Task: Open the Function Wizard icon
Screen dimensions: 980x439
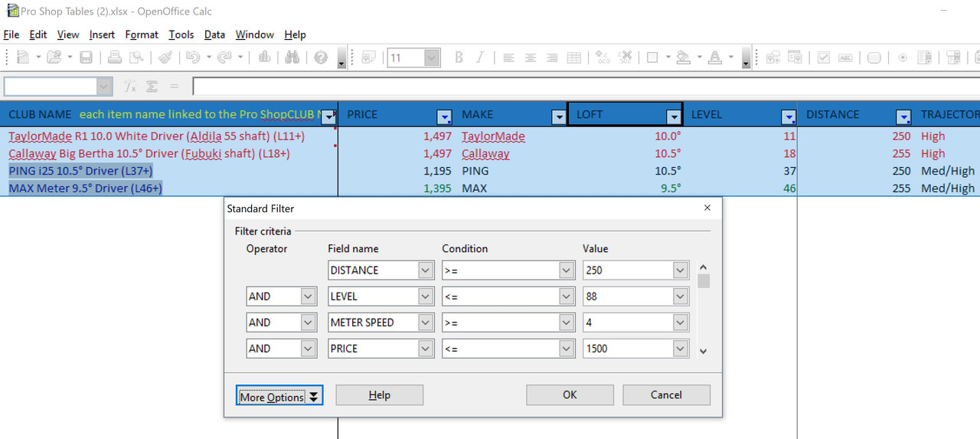Action: (x=130, y=87)
